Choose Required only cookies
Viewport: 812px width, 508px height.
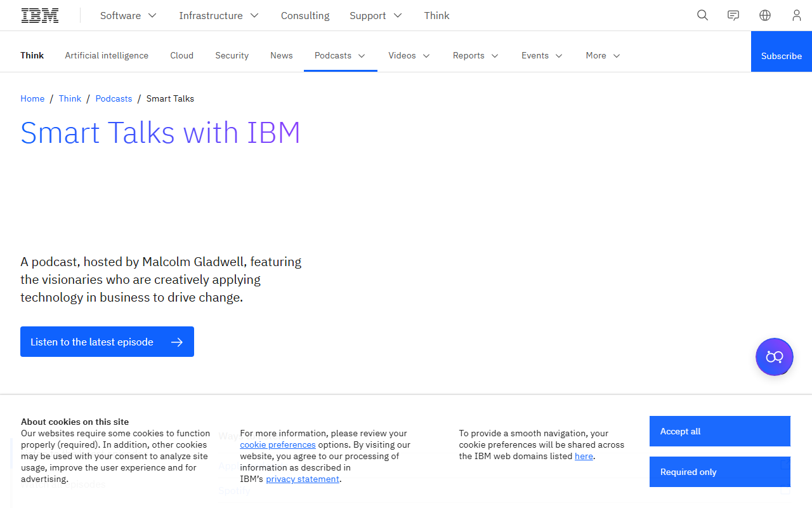point(720,472)
